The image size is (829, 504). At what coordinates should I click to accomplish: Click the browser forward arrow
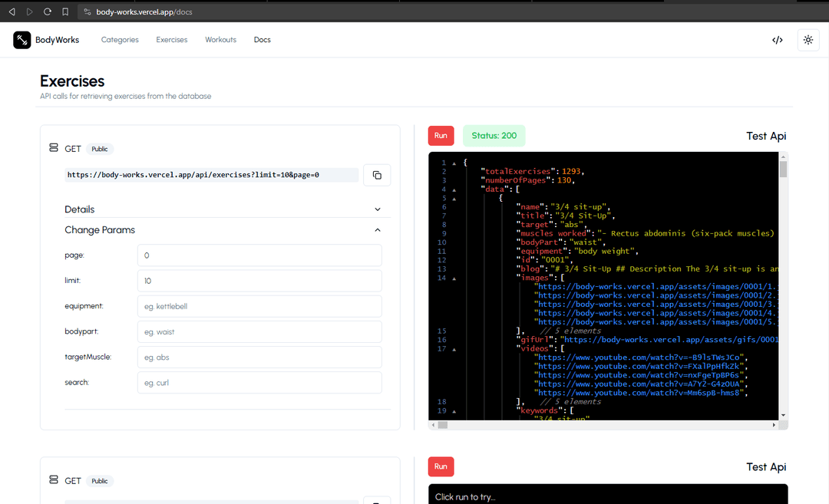tap(30, 12)
